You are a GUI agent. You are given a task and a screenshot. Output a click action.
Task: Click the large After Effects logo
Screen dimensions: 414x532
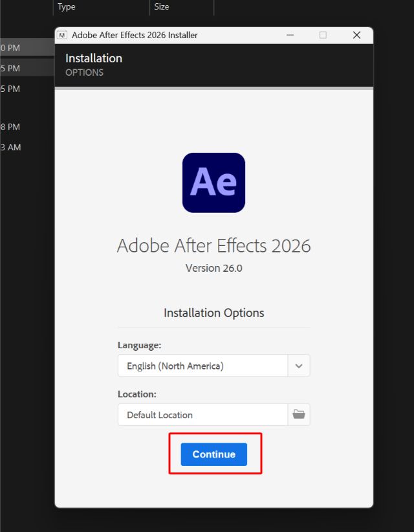click(213, 182)
